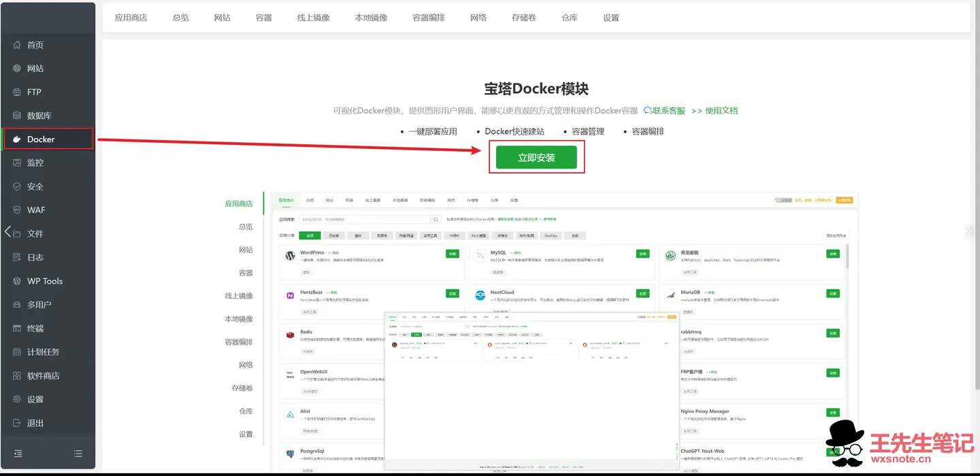This screenshot has height=476, width=980.
Task: Open the FTP sidebar icon
Action: (x=17, y=92)
